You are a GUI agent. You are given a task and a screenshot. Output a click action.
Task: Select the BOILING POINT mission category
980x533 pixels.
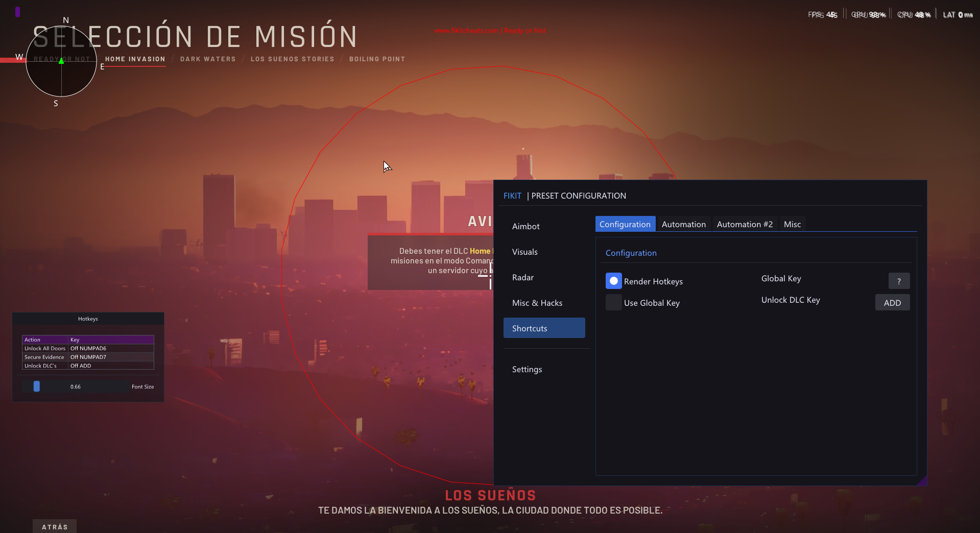(377, 59)
